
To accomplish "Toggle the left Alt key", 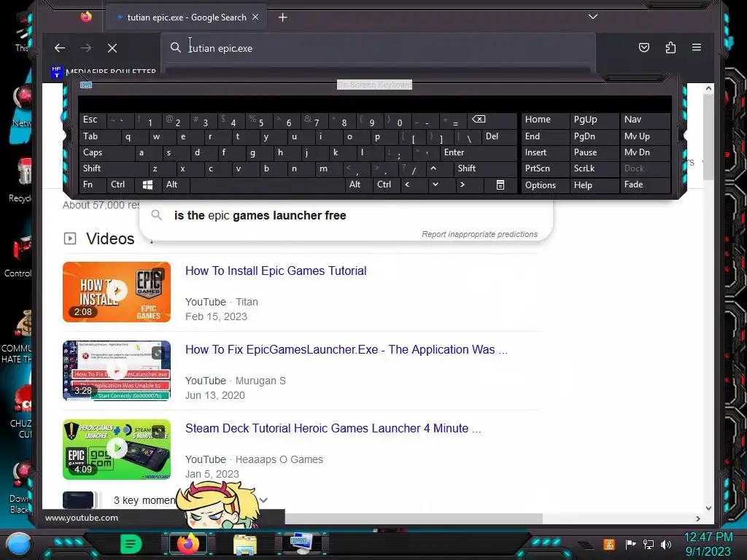I will [175, 184].
